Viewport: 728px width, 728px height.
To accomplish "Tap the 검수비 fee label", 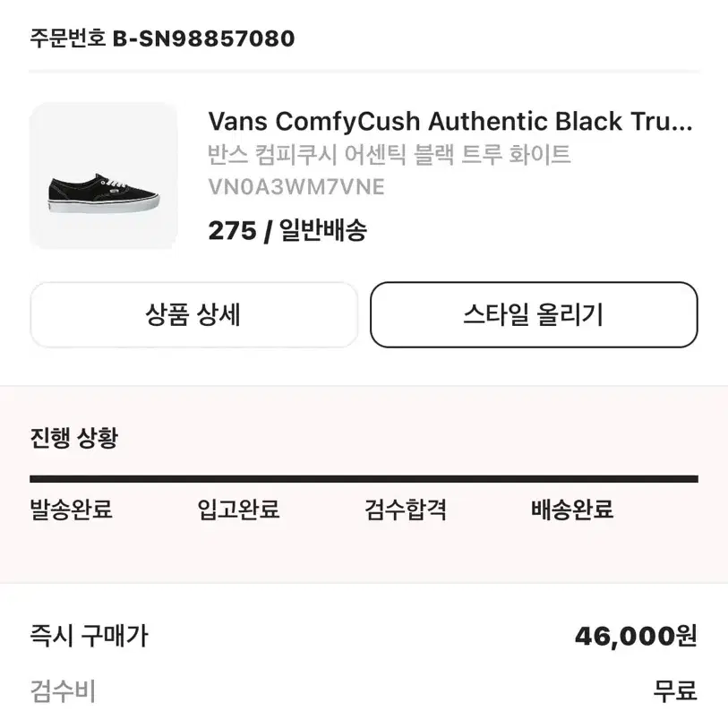I will [63, 691].
